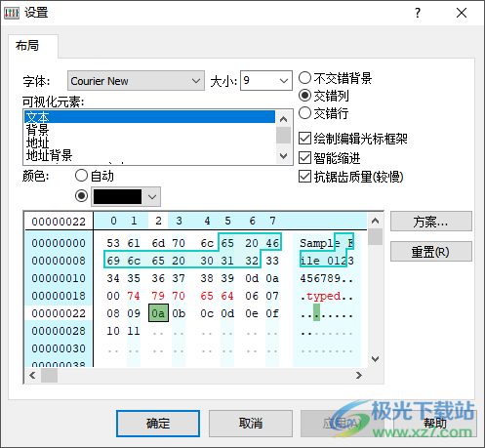Viewport: 485px width, 448px height.
Task: Select 地址 in visual elements list
Action: tap(149, 143)
